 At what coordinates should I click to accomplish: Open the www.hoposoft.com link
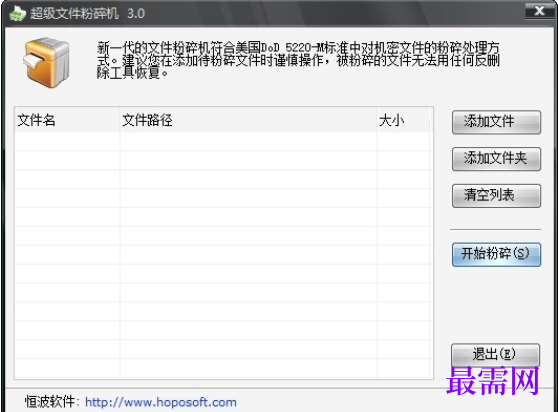tap(161, 402)
